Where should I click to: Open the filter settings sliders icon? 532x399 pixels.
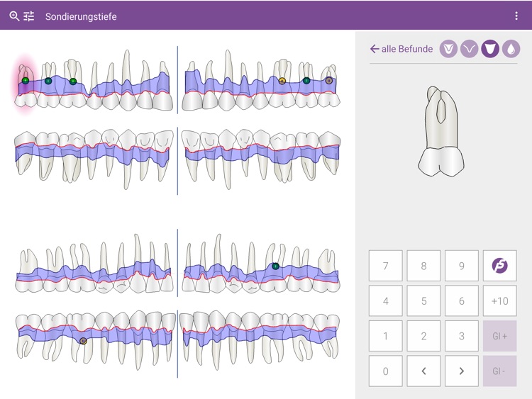coord(29,16)
